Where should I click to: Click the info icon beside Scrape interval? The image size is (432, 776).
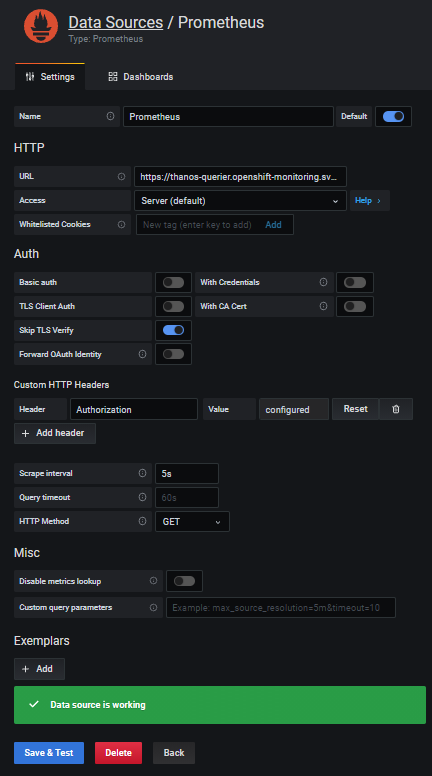click(x=143, y=473)
